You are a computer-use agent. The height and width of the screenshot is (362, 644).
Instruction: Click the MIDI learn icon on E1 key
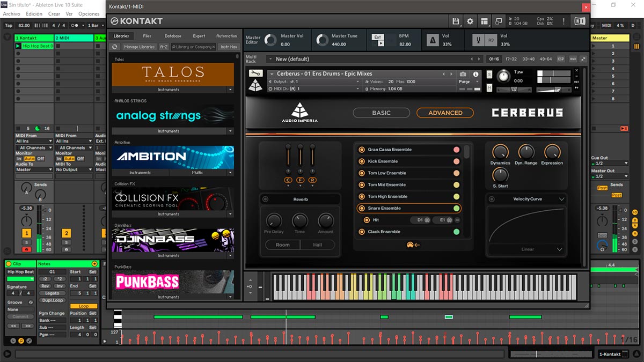[x=450, y=220]
